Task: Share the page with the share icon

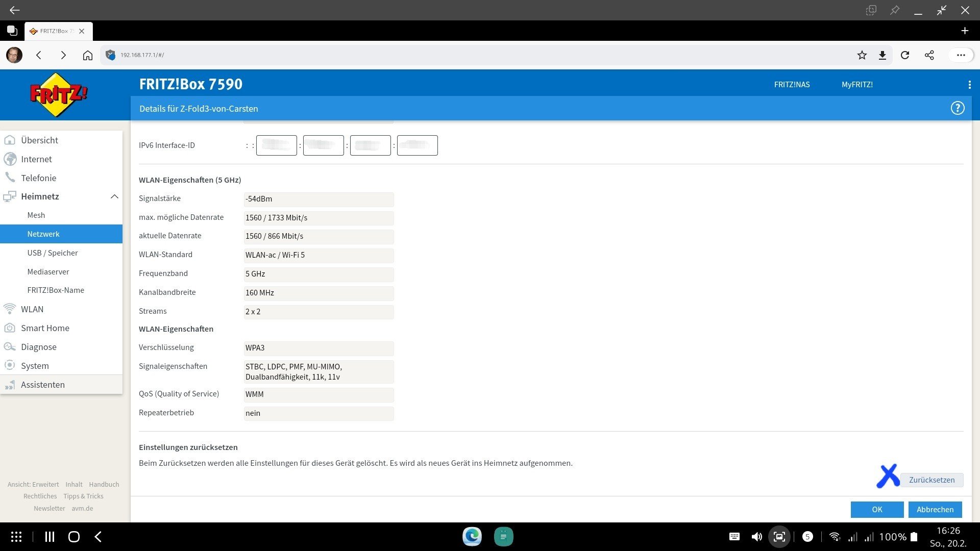Action: click(929, 55)
